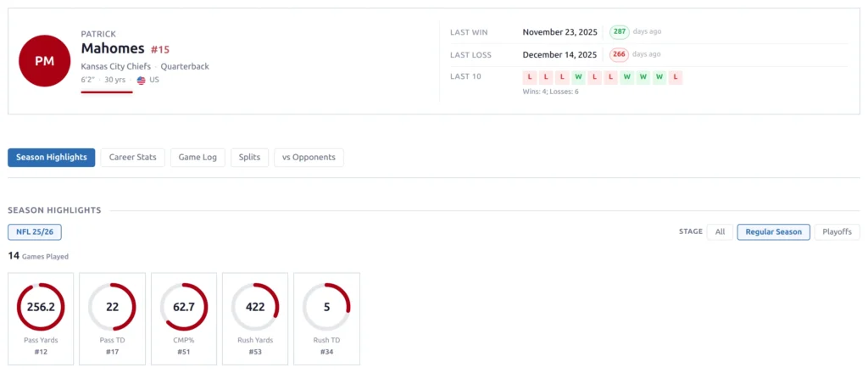This screenshot has height=373, width=868.
Task: Select the NFL 25/26 season chip
Action: (34, 232)
